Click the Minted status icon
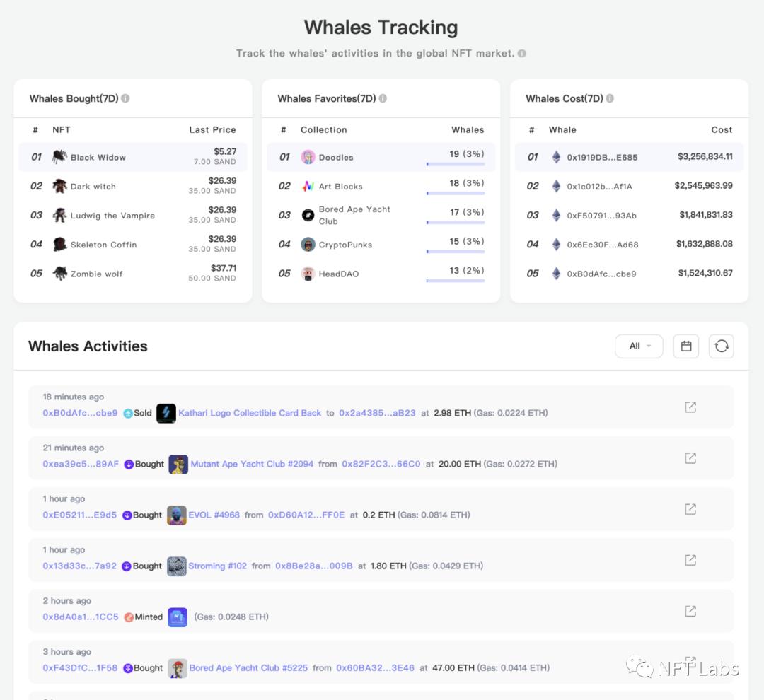764x700 pixels. [129, 617]
